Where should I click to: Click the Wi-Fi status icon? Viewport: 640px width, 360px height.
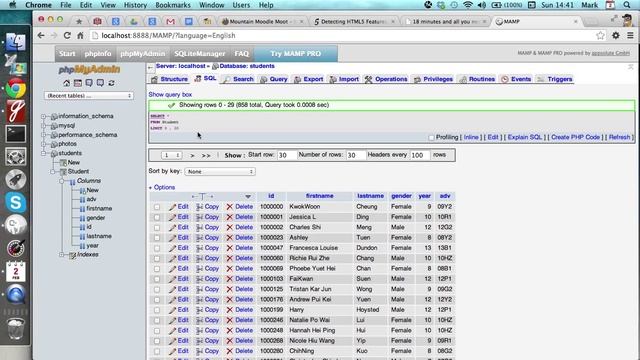[468, 5]
